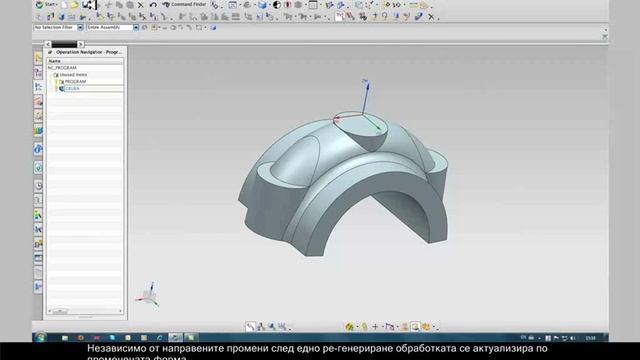Screen dimensions: 640x360
Task: Click the highlighted toolpath icon in second row
Action: pyautogui.click(x=339, y=16)
